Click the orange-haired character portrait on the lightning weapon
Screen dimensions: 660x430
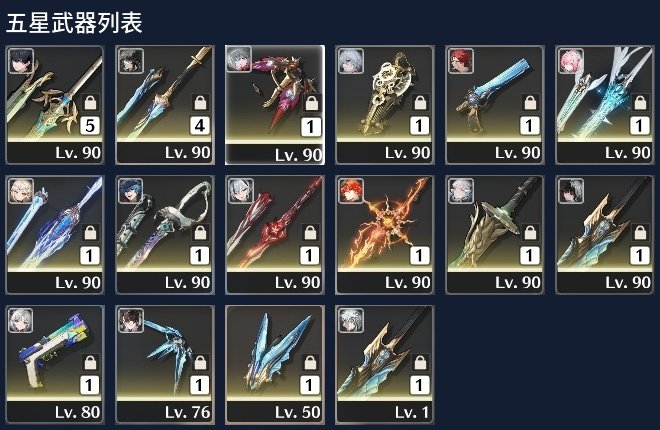(x=351, y=191)
